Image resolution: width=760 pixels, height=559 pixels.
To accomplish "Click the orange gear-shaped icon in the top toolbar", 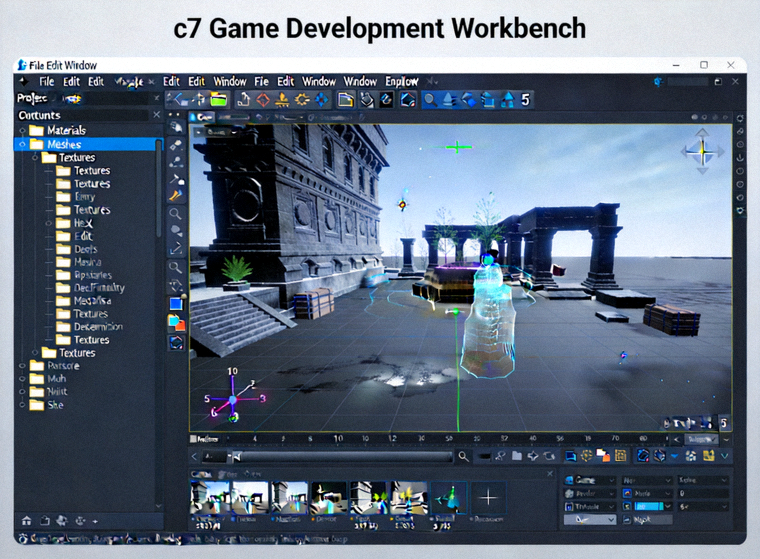I will click(x=302, y=100).
